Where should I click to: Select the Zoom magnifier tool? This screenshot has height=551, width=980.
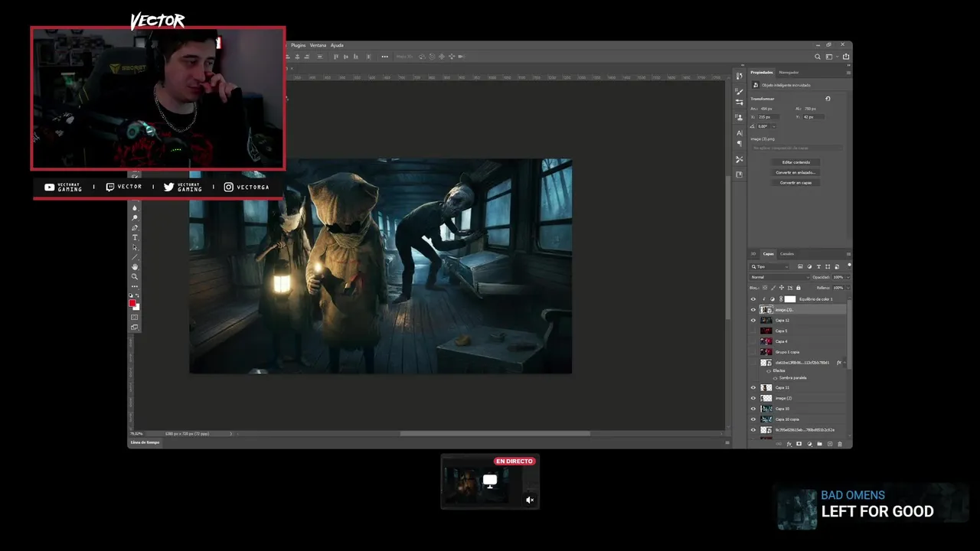[135, 276]
